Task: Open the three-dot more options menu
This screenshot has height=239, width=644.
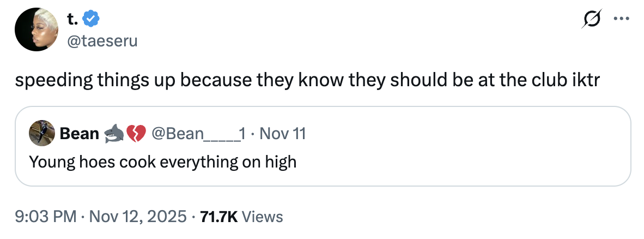Action: pos(620,20)
